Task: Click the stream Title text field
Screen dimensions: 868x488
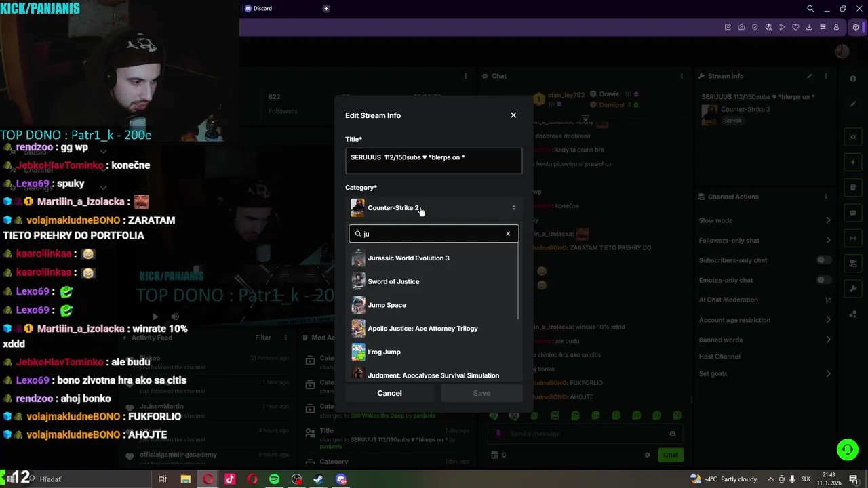Action: coord(433,161)
